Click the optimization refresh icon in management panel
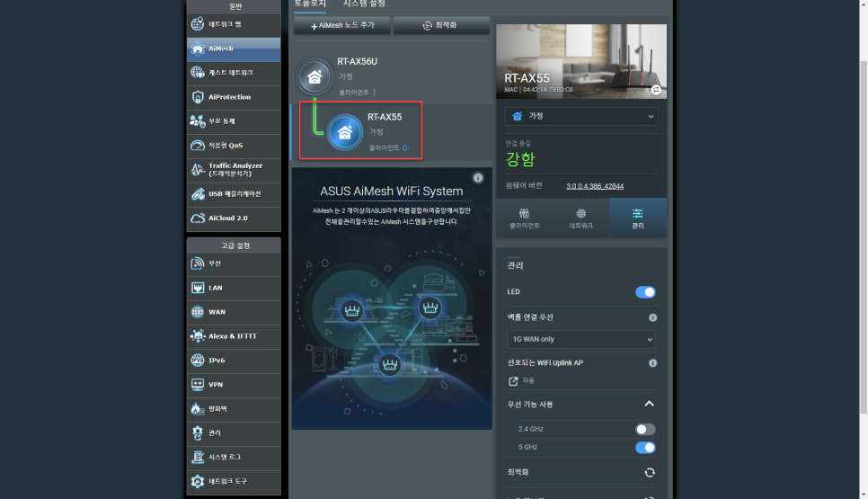The width and height of the screenshot is (868, 499). [x=650, y=472]
